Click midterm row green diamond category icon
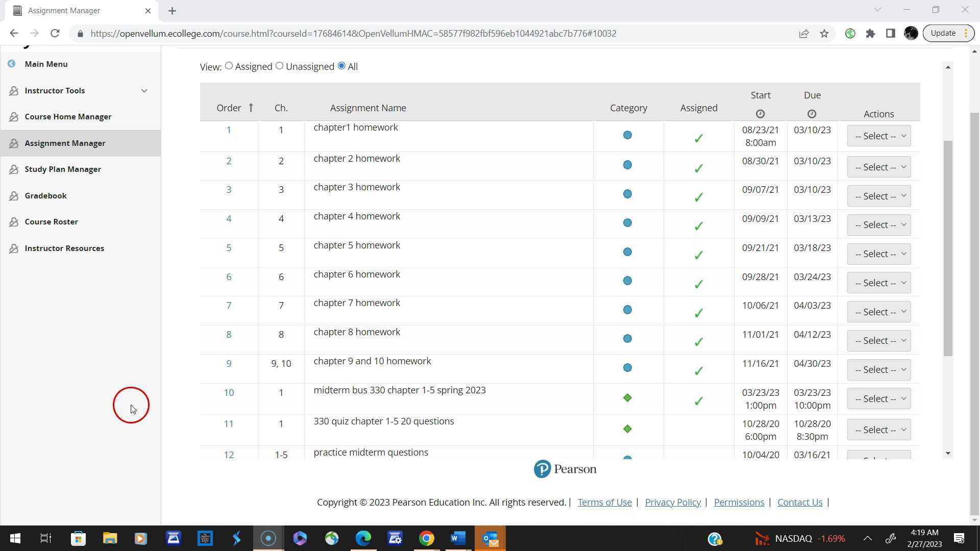 (627, 398)
